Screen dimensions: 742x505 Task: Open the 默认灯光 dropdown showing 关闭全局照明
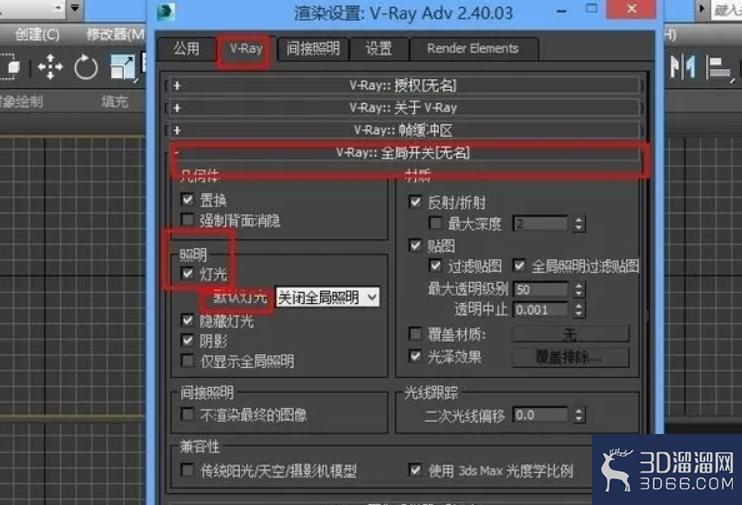tap(327, 297)
